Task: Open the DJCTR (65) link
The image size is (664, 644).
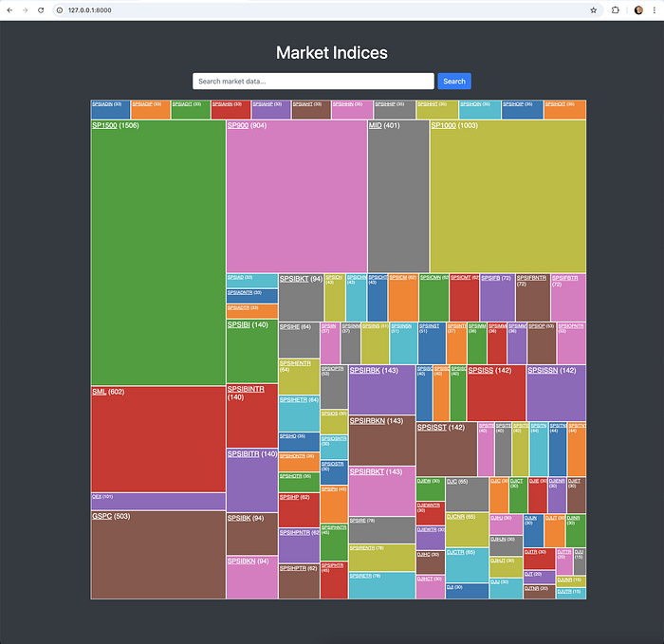Action: (455, 552)
